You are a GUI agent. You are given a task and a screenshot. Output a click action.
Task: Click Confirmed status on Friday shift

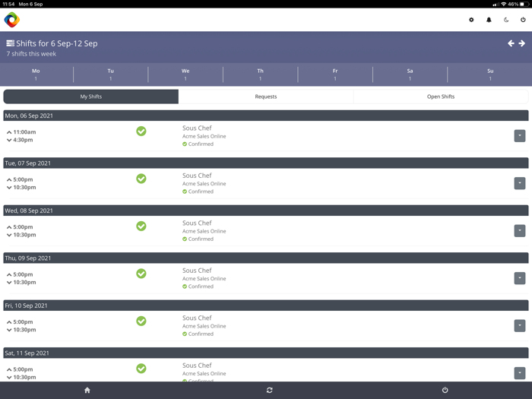[x=198, y=334]
